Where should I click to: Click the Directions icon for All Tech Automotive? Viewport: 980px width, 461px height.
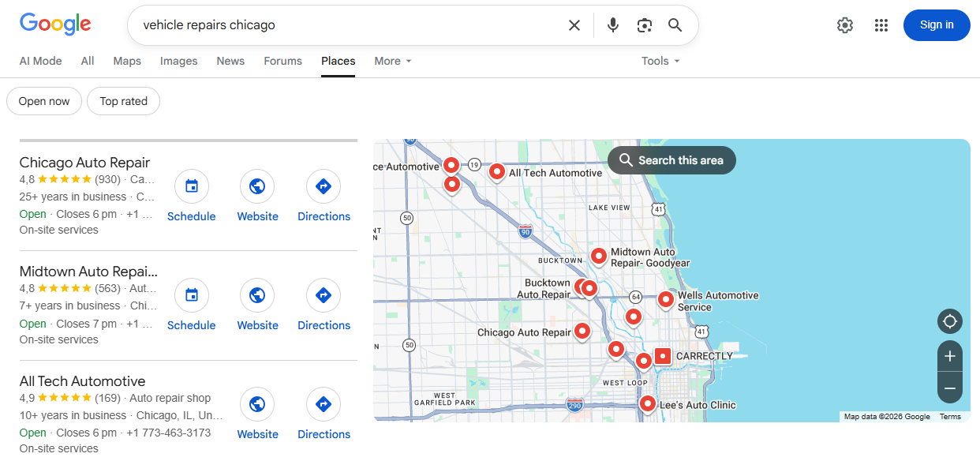pos(324,404)
